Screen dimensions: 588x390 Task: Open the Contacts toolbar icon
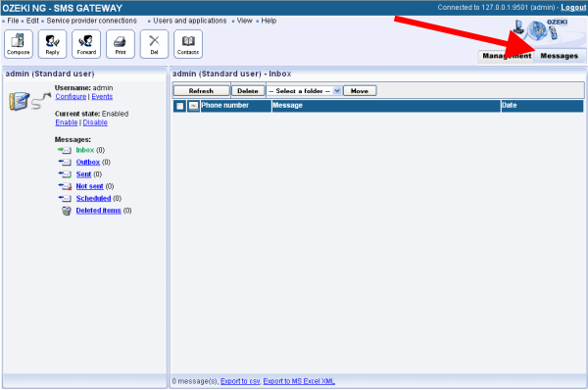pos(188,44)
